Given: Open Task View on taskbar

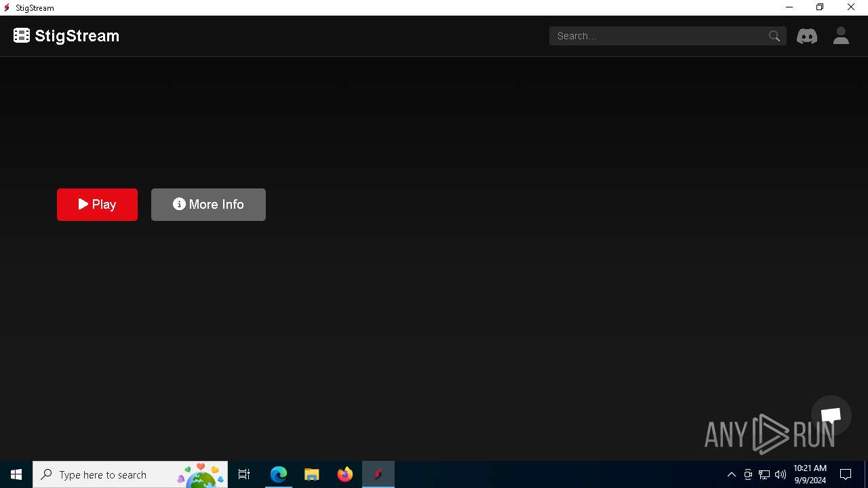Looking at the screenshot, I should tap(244, 474).
